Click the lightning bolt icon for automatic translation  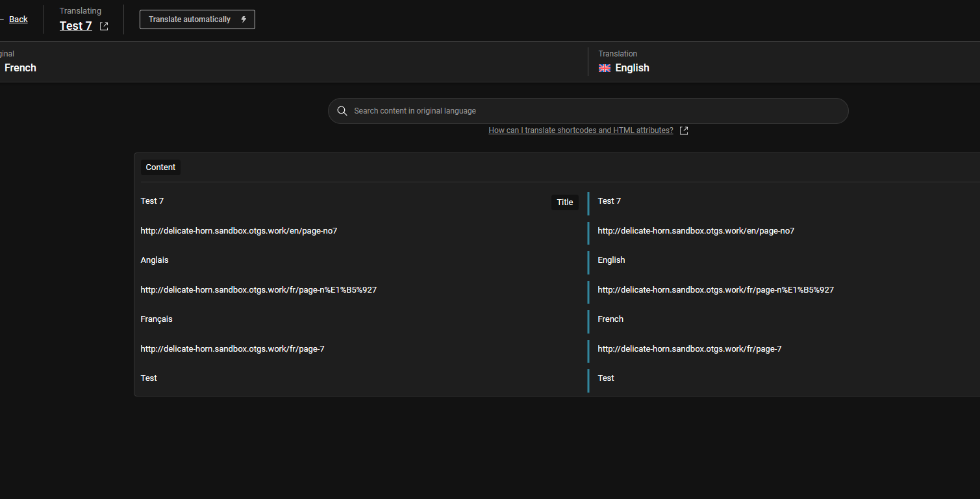coord(244,19)
